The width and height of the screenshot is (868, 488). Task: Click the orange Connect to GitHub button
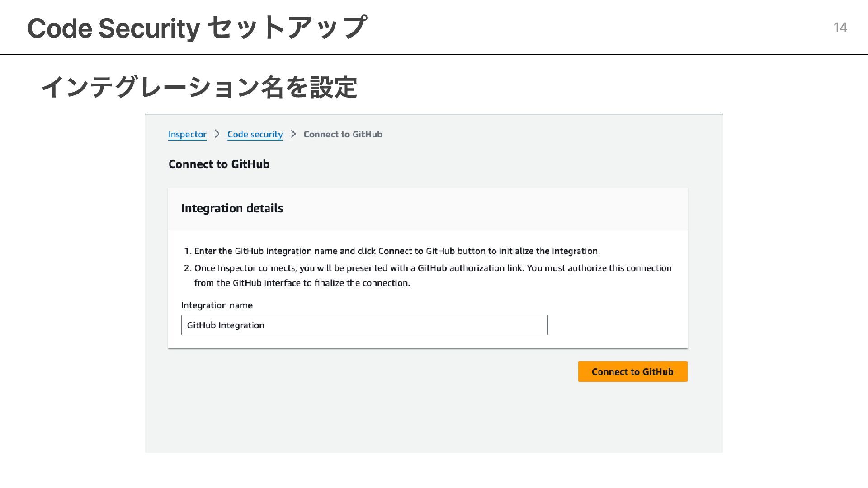click(632, 371)
